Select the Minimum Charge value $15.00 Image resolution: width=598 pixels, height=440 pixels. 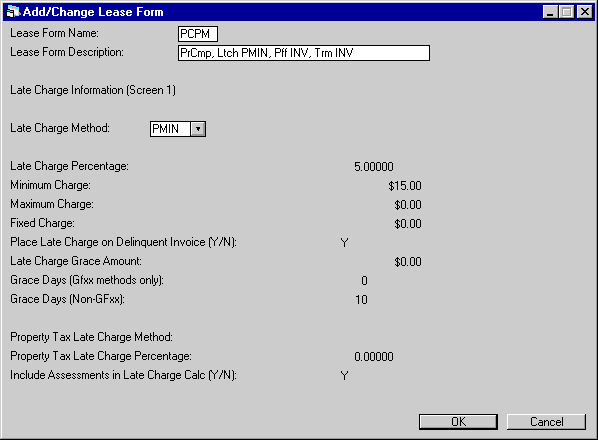[405, 186]
